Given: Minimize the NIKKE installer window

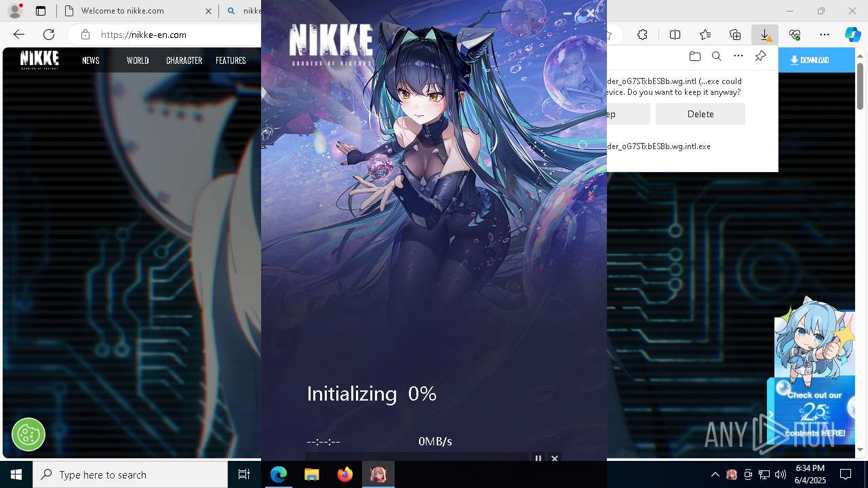Looking at the screenshot, I should click(568, 13).
